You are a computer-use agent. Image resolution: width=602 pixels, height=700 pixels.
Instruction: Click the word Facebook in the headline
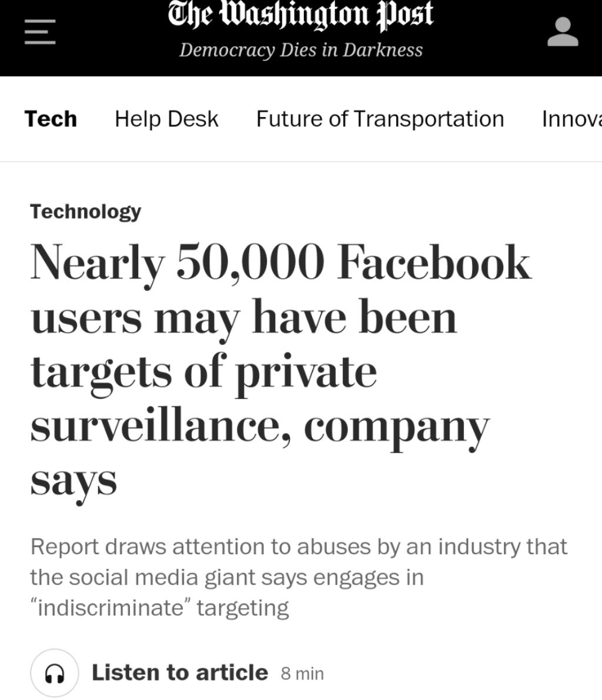[x=434, y=263]
